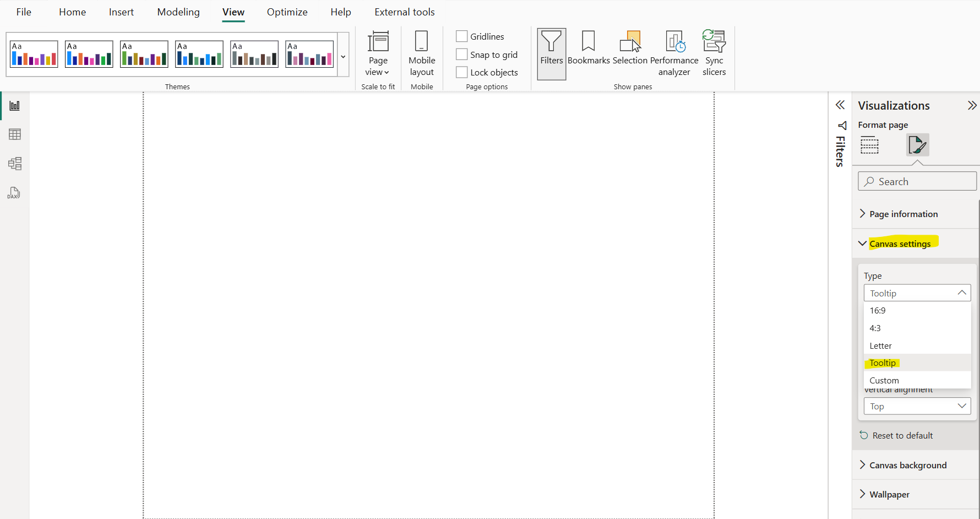Enable the Gridlines checkbox
Screen dimensions: 980x519
click(462, 36)
